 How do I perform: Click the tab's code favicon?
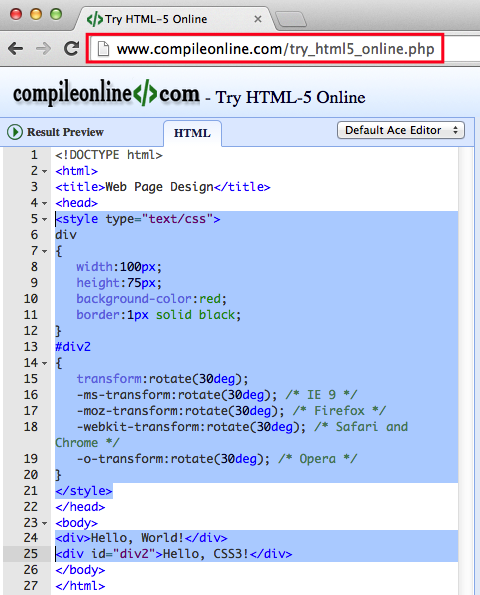[x=94, y=19]
